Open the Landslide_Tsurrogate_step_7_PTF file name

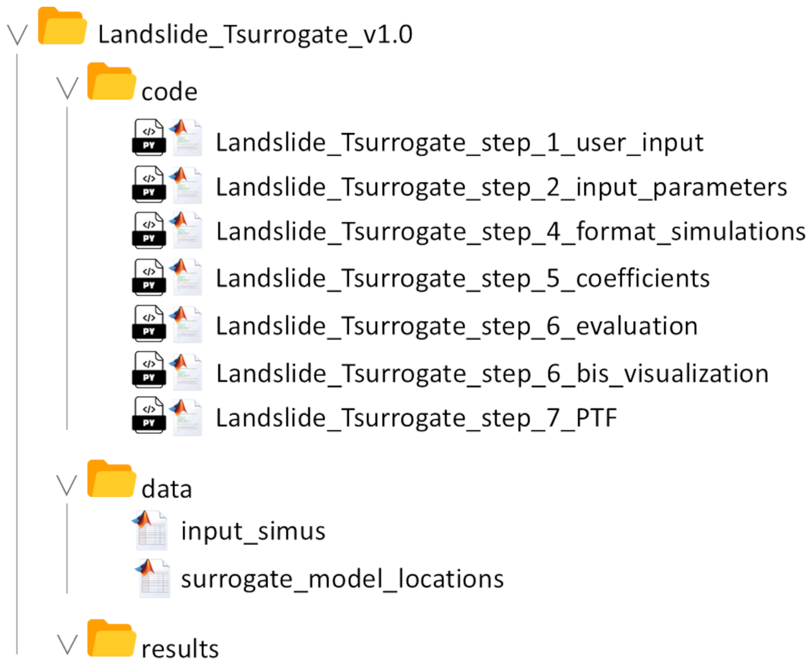(x=416, y=418)
